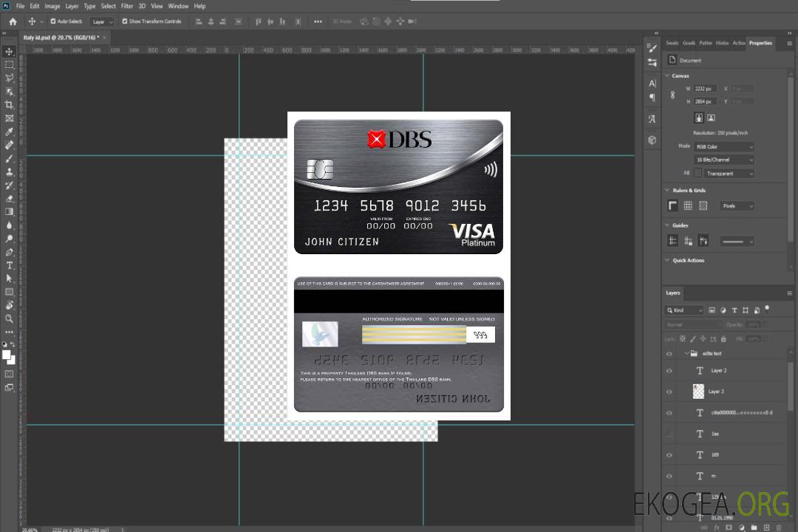Open the File menu
Screen dimensions: 798x532
coord(21,6)
